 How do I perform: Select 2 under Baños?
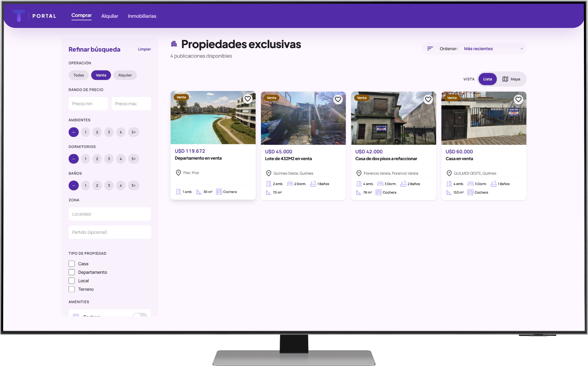97,186
